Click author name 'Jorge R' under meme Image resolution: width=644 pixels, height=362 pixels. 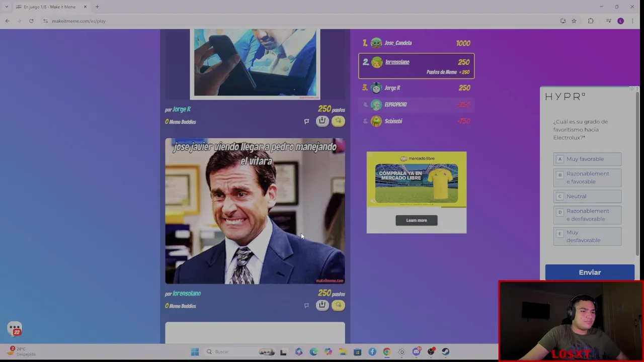click(x=182, y=109)
